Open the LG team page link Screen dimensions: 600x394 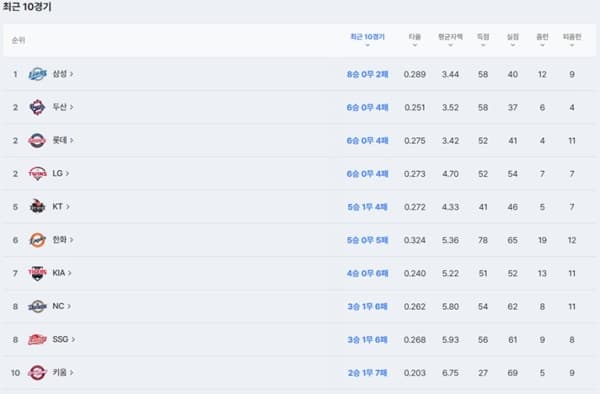(x=61, y=174)
